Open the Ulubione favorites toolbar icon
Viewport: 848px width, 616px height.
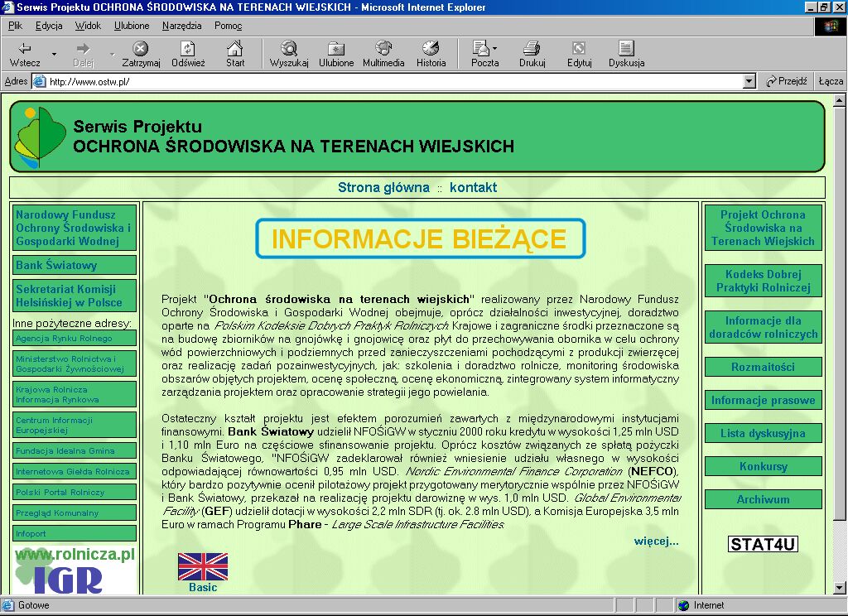tap(336, 48)
